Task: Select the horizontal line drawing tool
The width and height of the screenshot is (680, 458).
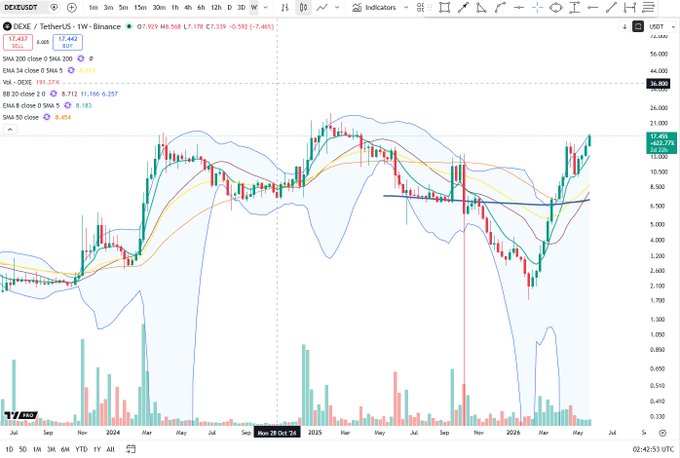Action: (x=519, y=7)
